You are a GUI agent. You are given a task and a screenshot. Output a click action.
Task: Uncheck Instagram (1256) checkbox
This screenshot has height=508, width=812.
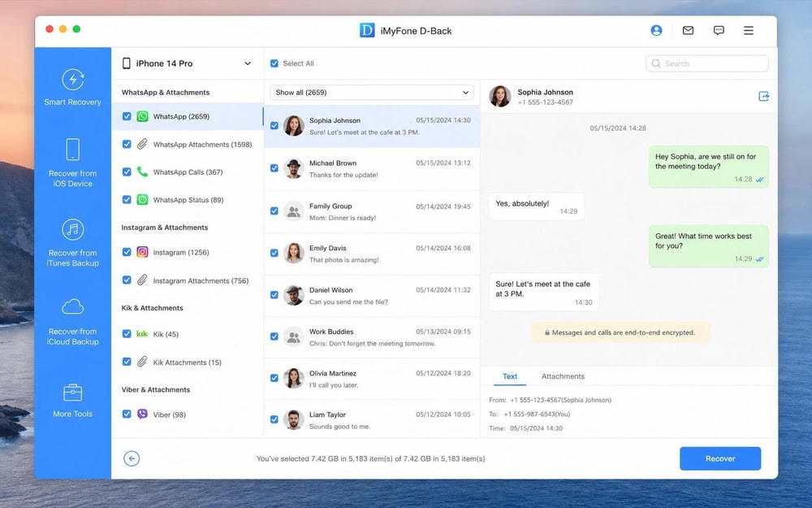[127, 252]
